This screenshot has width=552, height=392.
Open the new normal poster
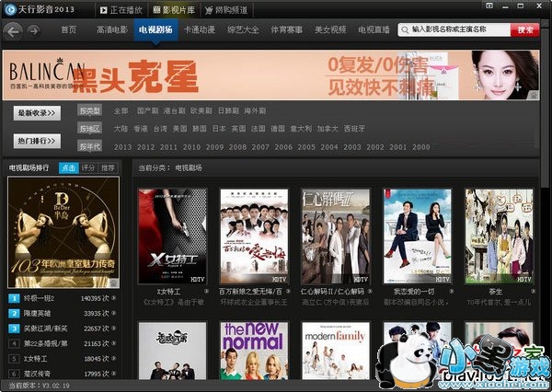pos(254,351)
